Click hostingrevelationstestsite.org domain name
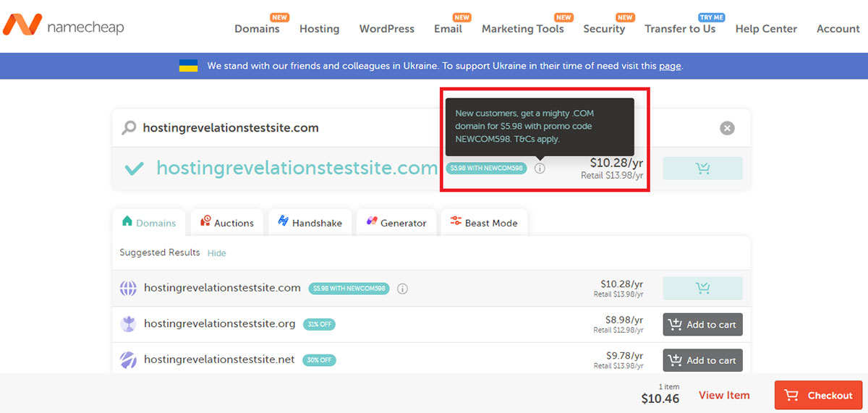Image resolution: width=868 pixels, height=413 pixels. pyautogui.click(x=220, y=324)
